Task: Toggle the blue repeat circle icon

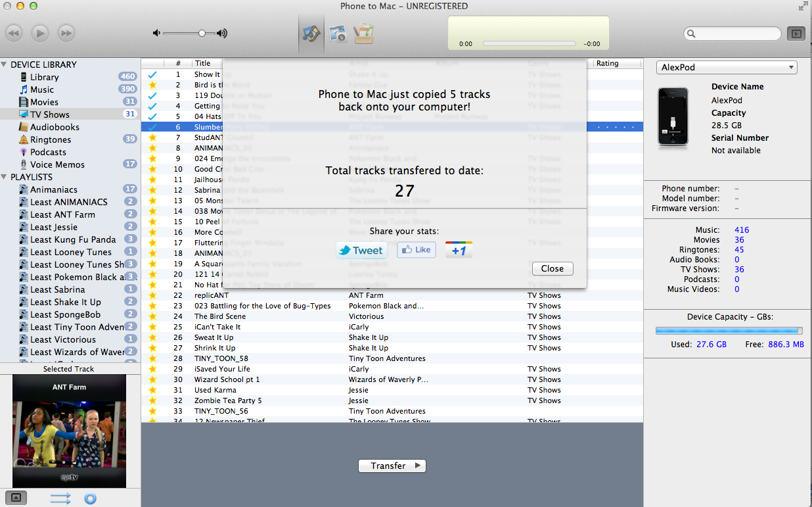Action: click(90, 498)
